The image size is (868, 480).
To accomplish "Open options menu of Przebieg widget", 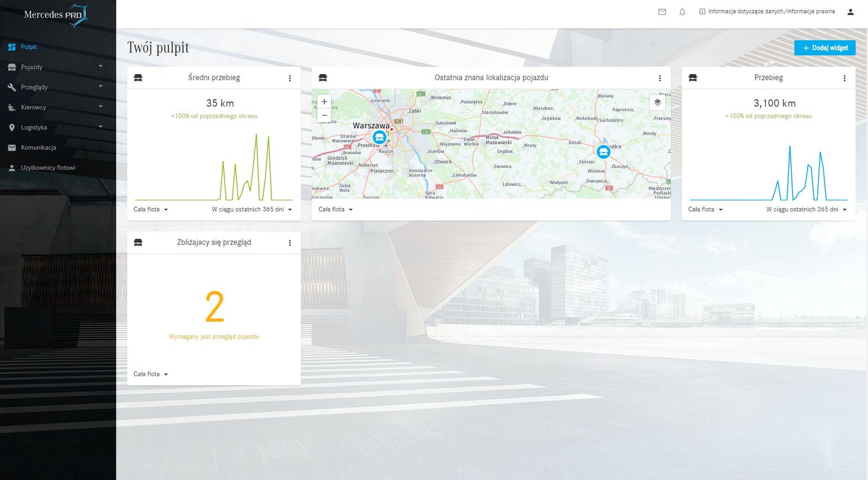I will 844,78.
